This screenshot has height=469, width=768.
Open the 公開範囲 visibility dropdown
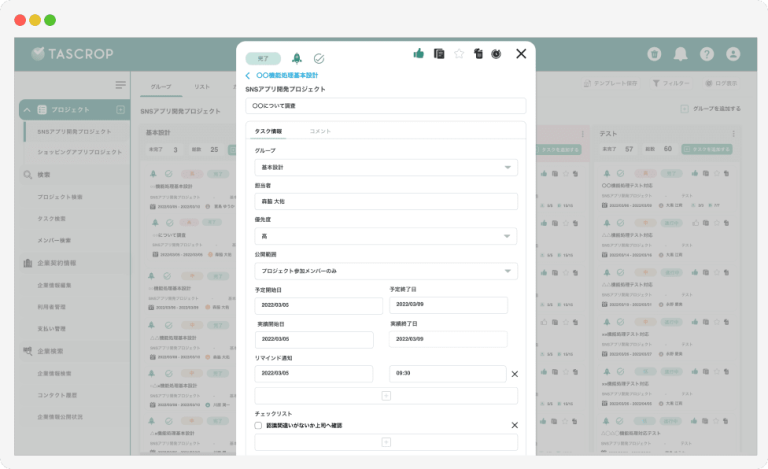pyautogui.click(x=386, y=271)
